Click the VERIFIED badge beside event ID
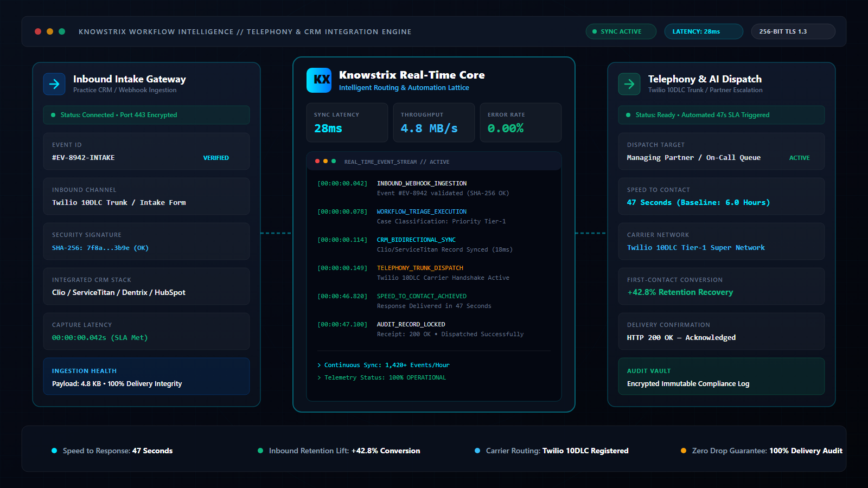Viewport: 868px width, 488px height. tap(216, 158)
